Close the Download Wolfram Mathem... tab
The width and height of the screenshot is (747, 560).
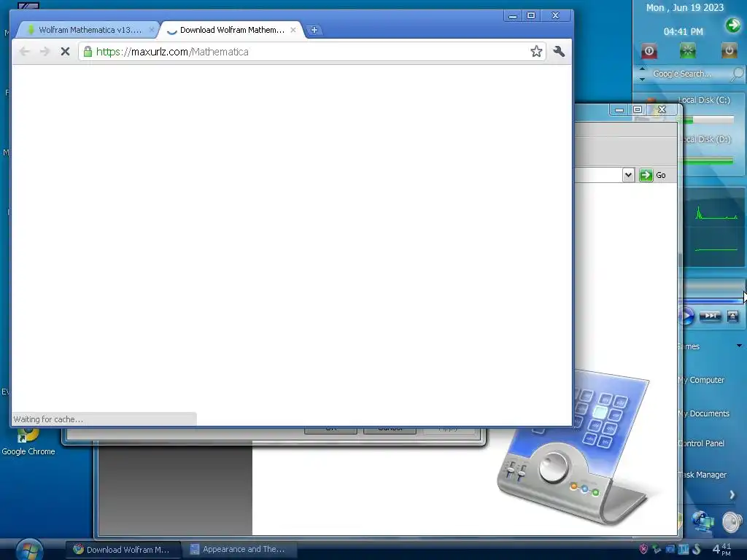293,30
